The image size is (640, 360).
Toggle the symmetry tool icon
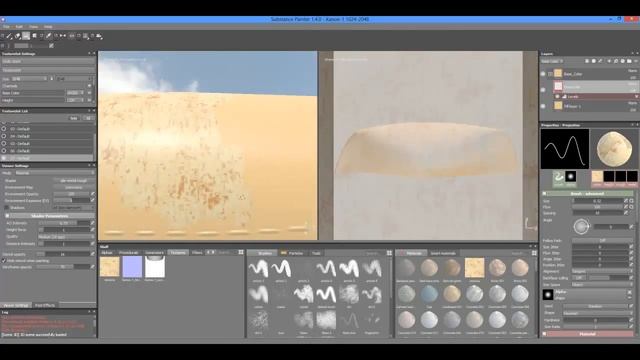[63, 36]
